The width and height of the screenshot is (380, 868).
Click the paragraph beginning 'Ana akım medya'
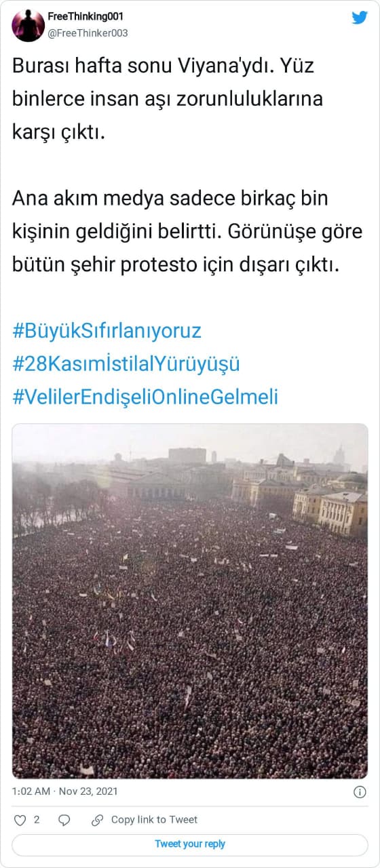tap(187, 231)
